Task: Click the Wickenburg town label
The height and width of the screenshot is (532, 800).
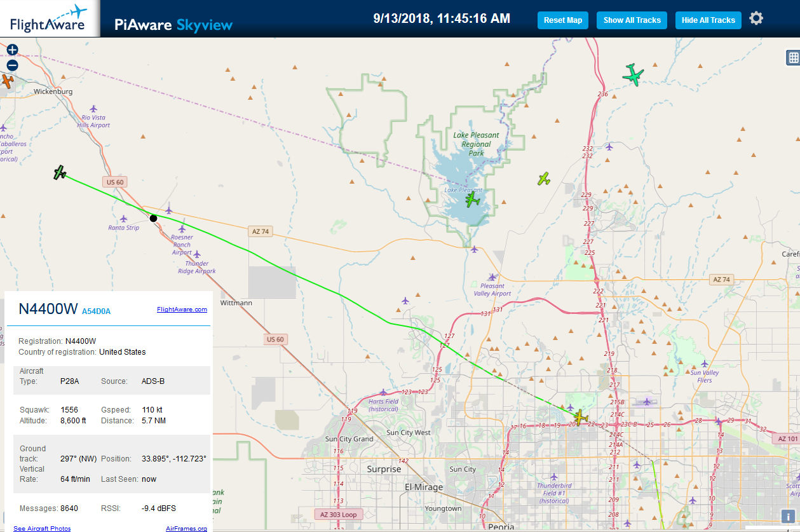Action: tap(53, 92)
